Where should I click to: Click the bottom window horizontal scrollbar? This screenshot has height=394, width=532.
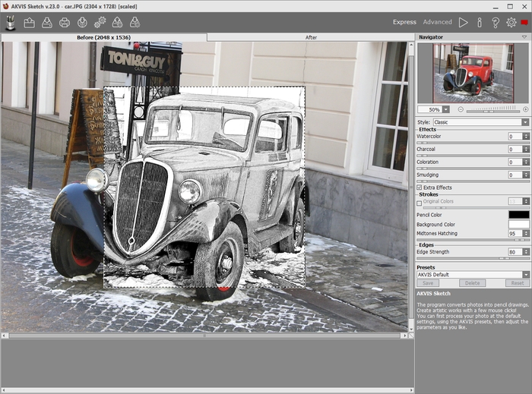pos(207,390)
